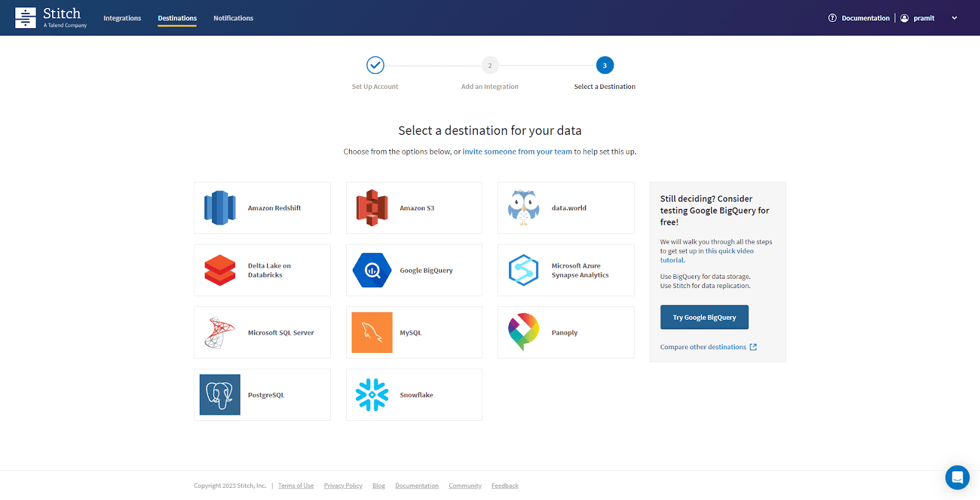Click the pramit username

click(x=924, y=18)
